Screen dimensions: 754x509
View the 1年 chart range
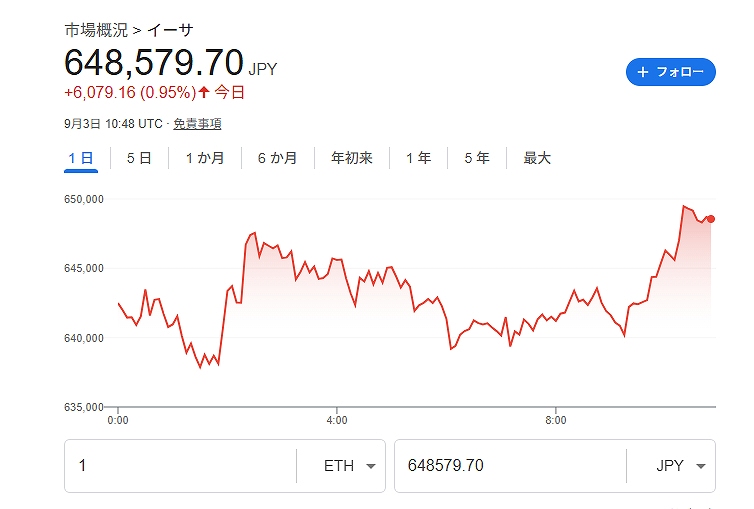[418, 158]
